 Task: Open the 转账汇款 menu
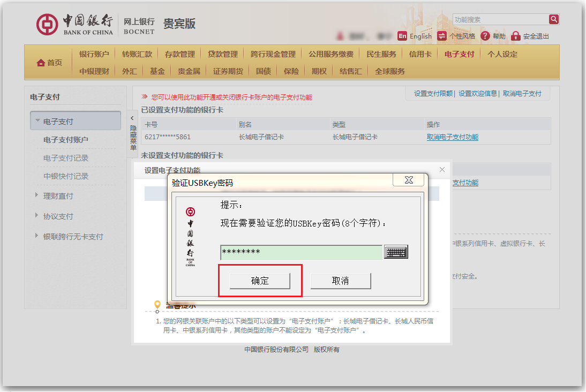[x=137, y=54]
